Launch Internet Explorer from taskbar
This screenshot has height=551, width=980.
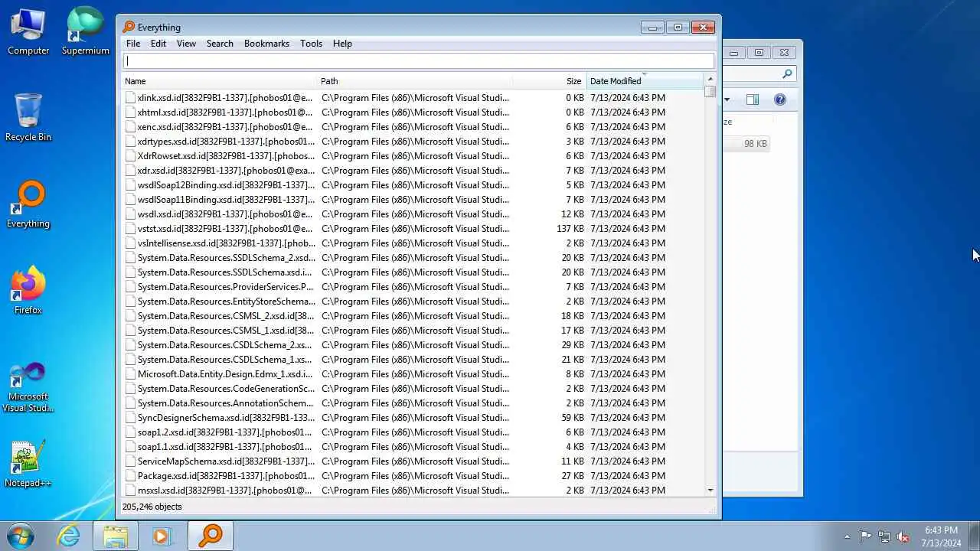69,536
